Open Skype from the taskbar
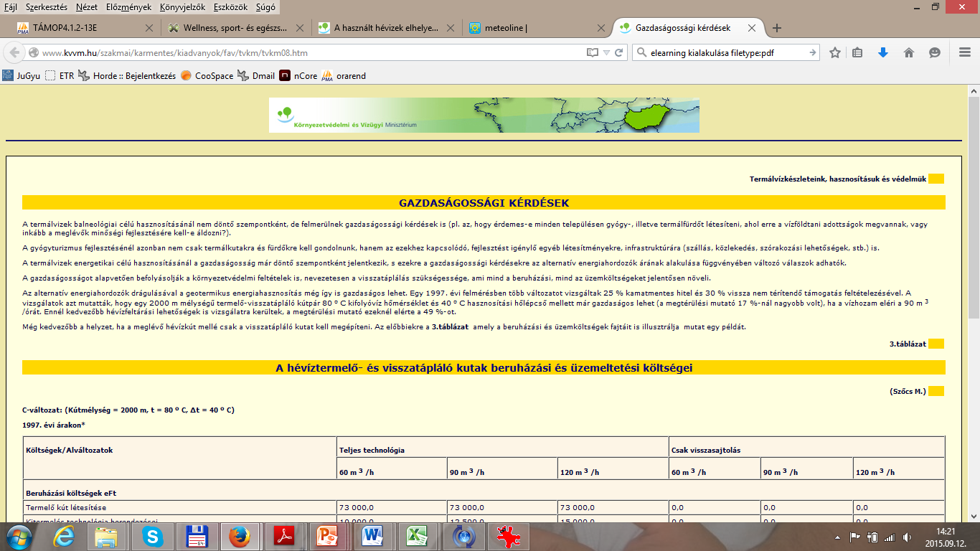980x551 pixels. click(x=151, y=537)
